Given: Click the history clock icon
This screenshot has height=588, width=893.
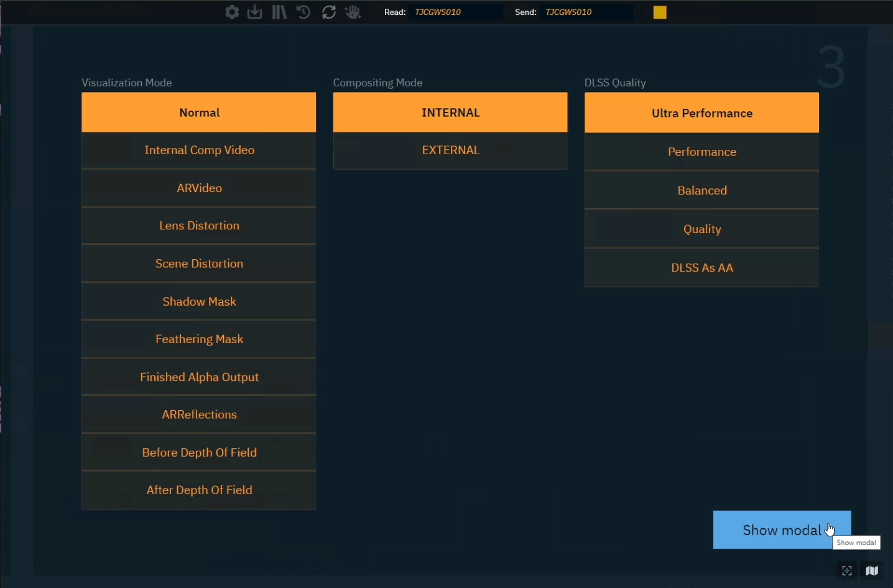Looking at the screenshot, I should click(x=303, y=12).
